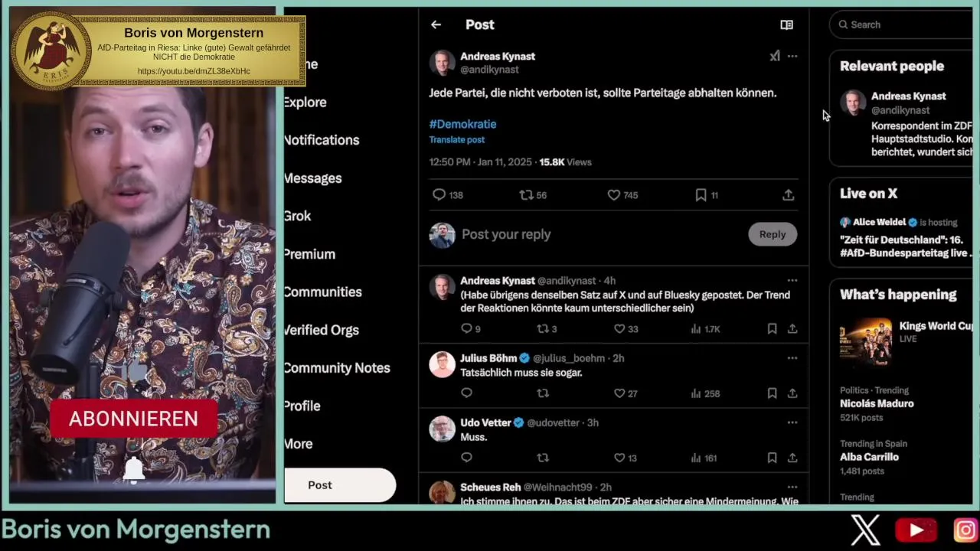Open Profile in the sidebar
This screenshot has width=980, height=551.
302,406
